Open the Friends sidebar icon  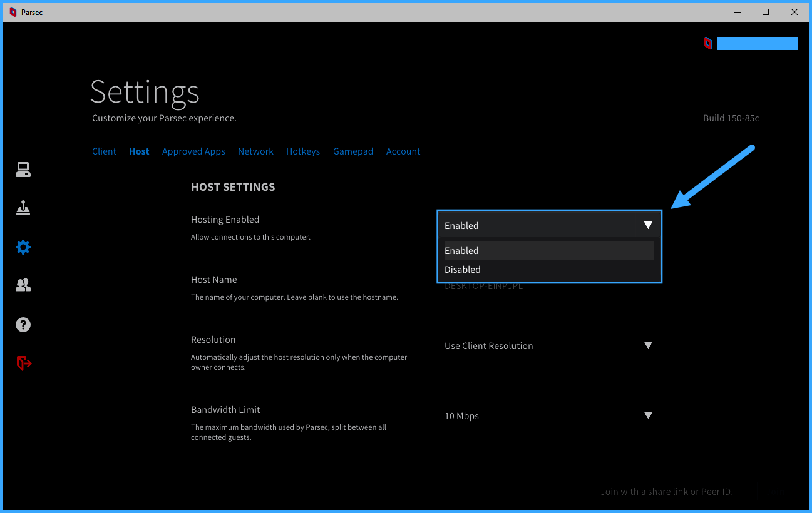click(23, 285)
